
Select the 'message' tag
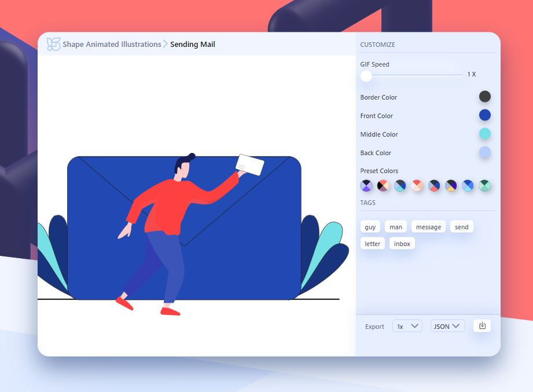pyautogui.click(x=428, y=227)
